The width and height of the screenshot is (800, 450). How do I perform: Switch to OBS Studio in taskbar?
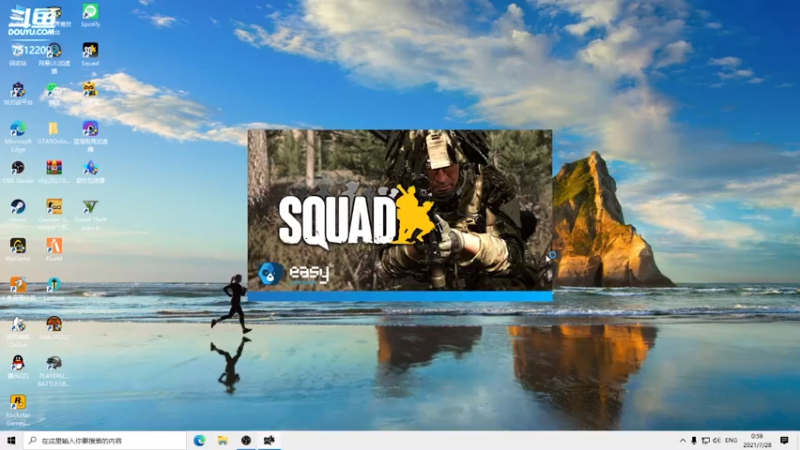click(246, 440)
